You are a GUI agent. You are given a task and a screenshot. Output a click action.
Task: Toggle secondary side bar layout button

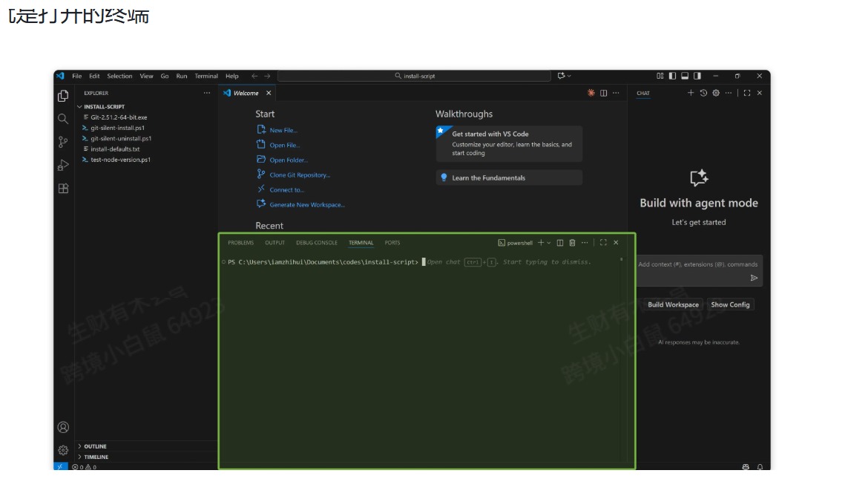(x=697, y=76)
